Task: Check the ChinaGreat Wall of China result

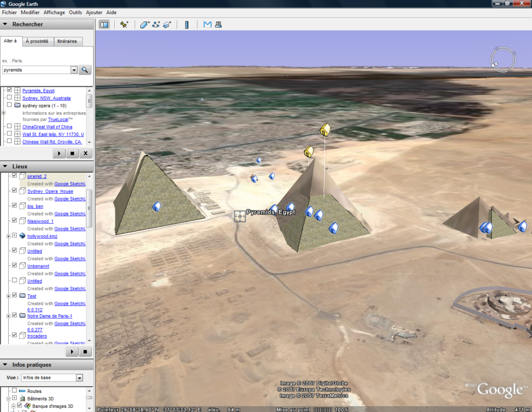Action: tap(9, 126)
